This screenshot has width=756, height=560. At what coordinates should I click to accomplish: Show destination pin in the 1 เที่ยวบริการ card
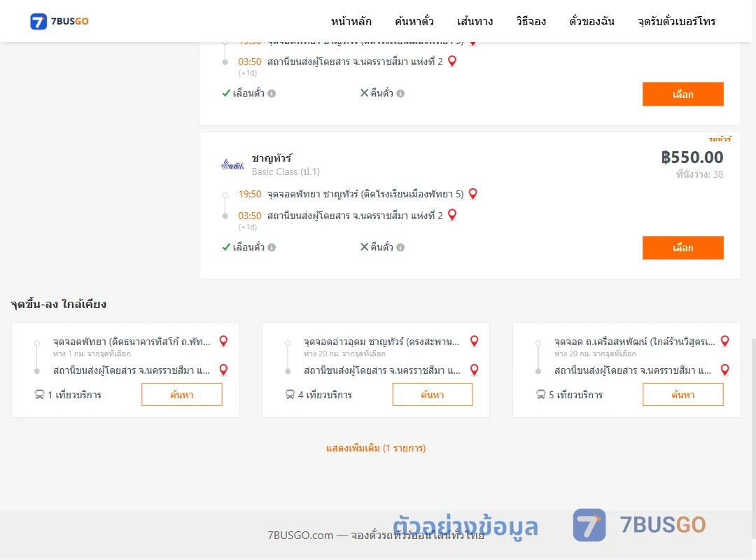click(x=223, y=370)
